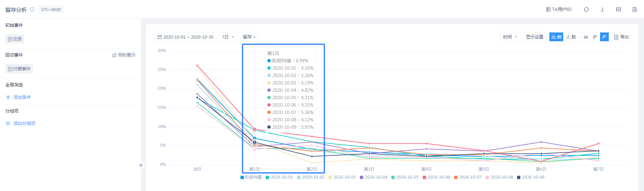Screen dimensions: 644x191
Task: Click the download arrow icon
Action: [602, 9]
